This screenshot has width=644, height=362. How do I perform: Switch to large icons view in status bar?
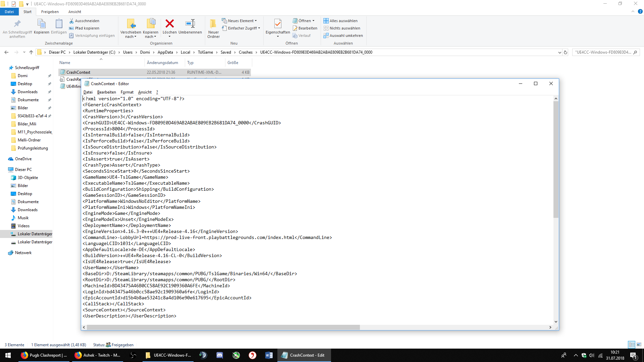[x=639, y=345]
